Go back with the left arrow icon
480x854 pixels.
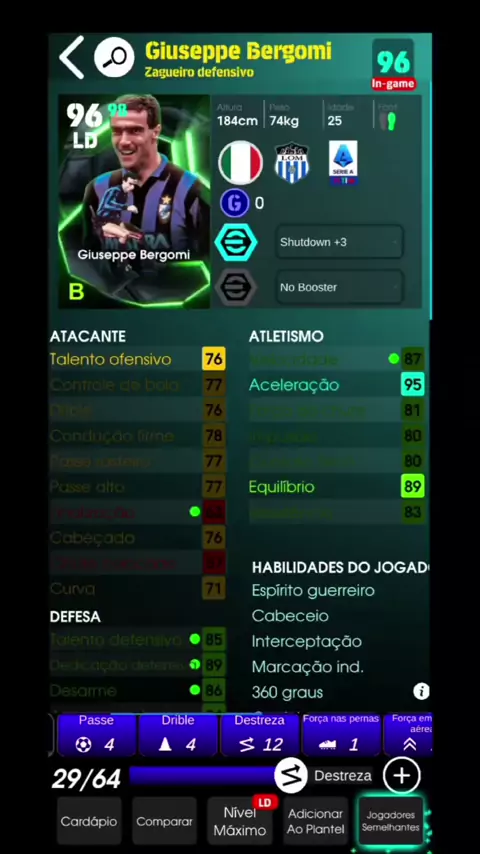coord(72,57)
